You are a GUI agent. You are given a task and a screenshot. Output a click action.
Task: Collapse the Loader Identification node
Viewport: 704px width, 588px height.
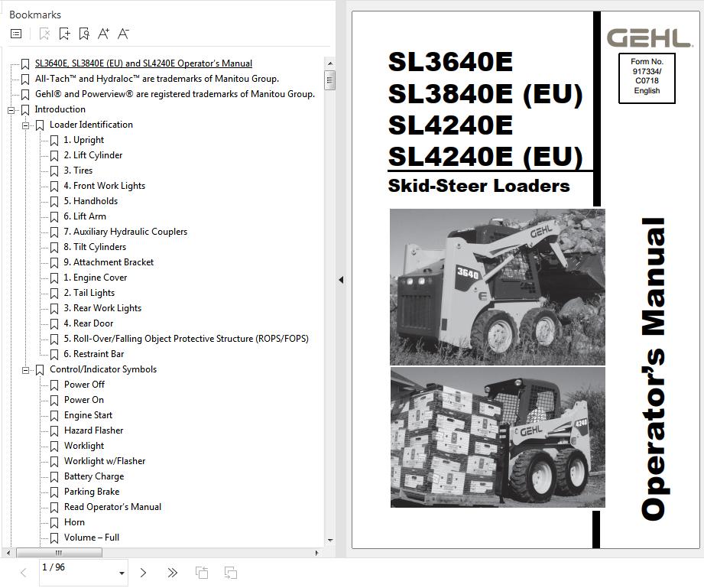click(25, 125)
